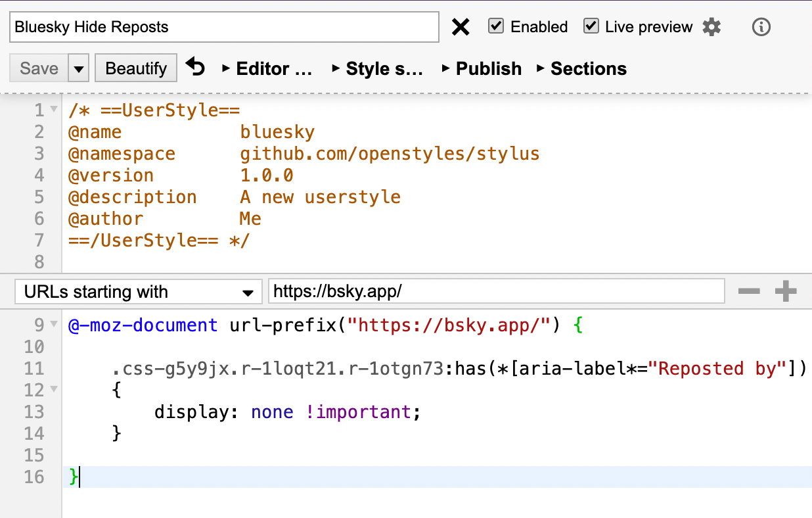Click the undo arrow icon
The width and height of the screenshot is (812, 518).
195,67
